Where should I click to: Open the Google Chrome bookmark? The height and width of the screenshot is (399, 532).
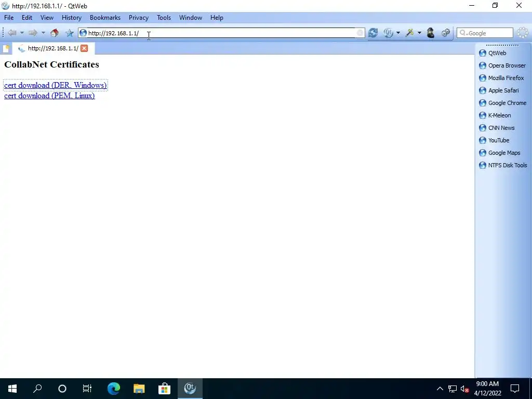coord(503,103)
